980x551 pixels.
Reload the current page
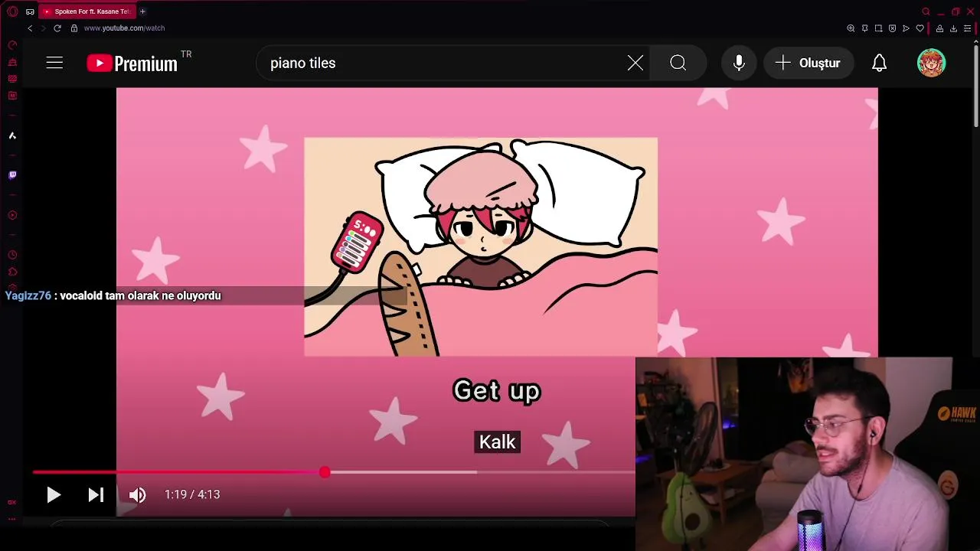[x=57, y=28]
